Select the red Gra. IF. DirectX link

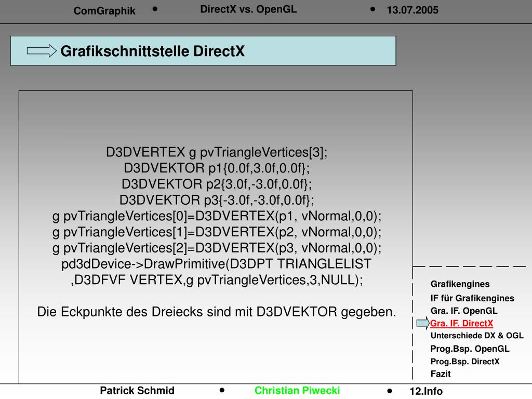pyautogui.click(x=461, y=323)
